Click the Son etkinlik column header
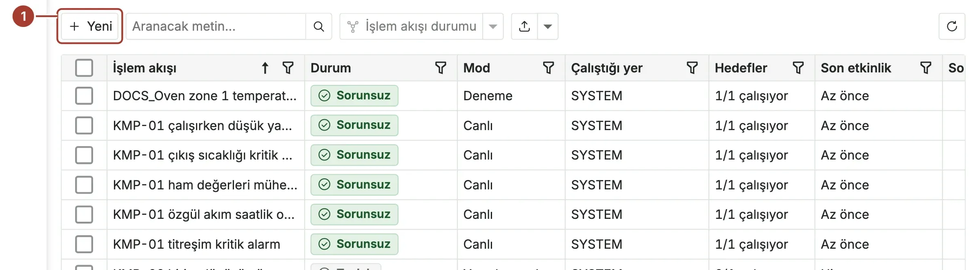Image resolution: width=980 pixels, height=270 pixels. pos(856,68)
